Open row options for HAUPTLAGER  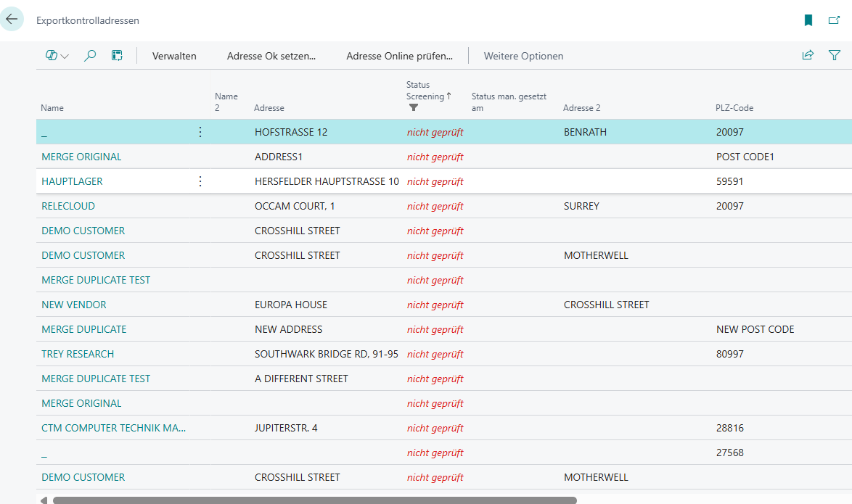pyautogui.click(x=201, y=181)
